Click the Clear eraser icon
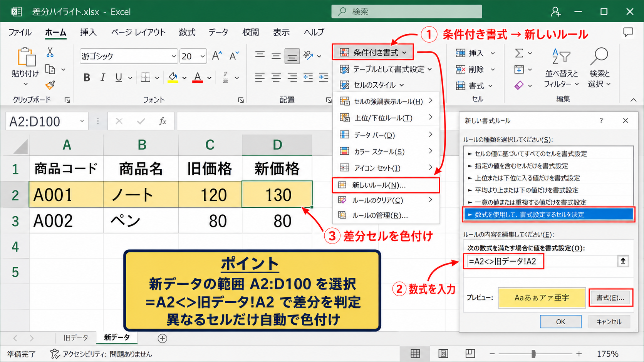Screen dimensions: 644x362 [x=519, y=85]
